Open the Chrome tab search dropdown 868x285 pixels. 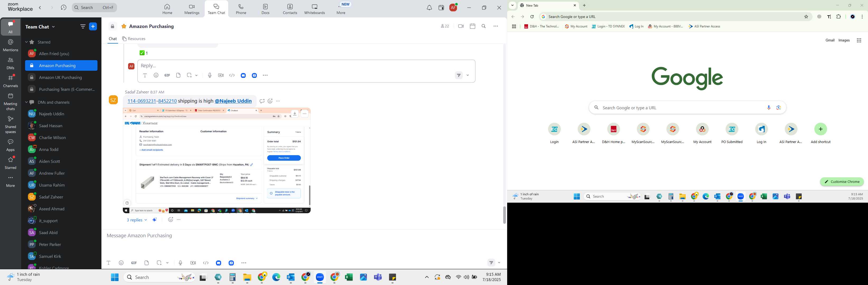[x=512, y=5]
